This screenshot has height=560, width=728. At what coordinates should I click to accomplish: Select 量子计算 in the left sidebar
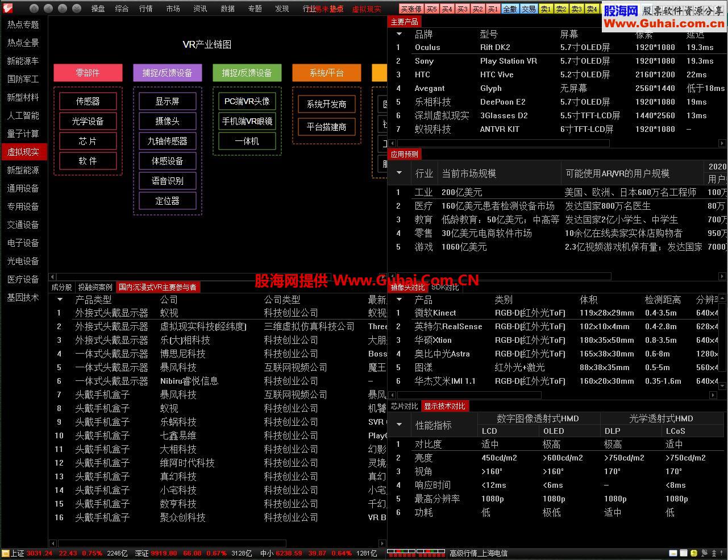point(23,134)
